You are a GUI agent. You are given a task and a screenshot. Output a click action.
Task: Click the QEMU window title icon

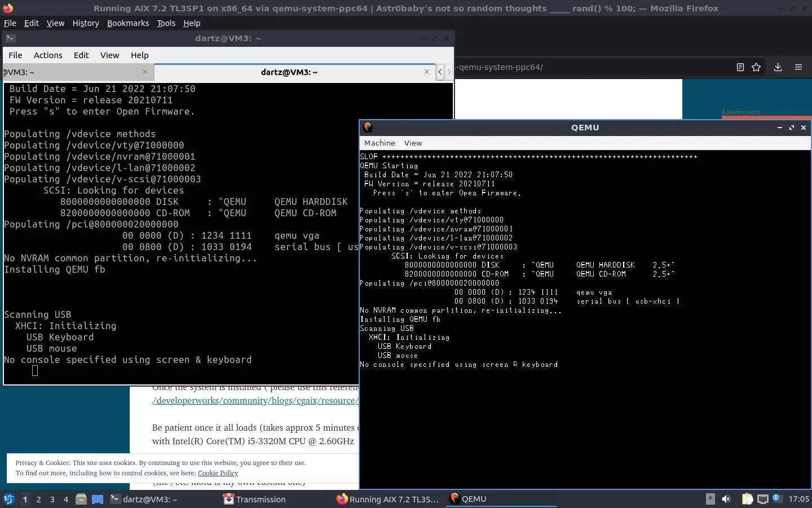coord(368,128)
